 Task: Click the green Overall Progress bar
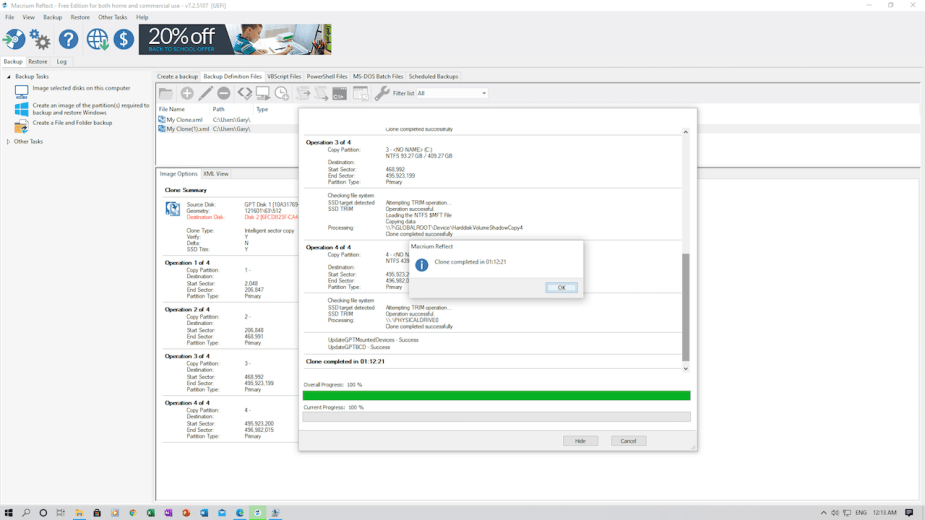pyautogui.click(x=496, y=396)
